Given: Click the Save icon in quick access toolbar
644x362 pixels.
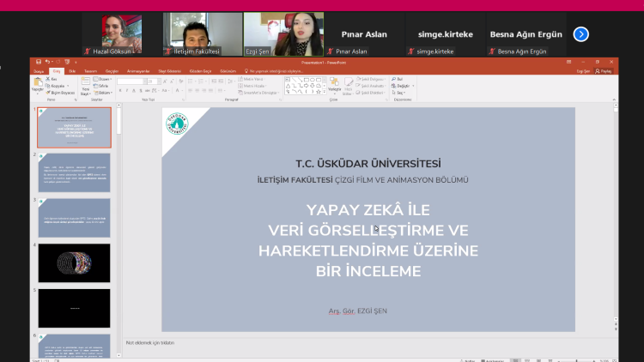Looking at the screenshot, I should point(38,62).
